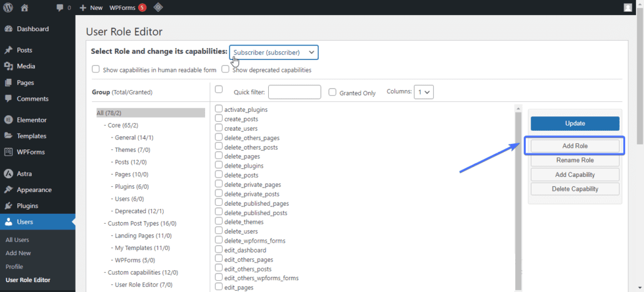This screenshot has width=644, height=292.
Task: Open the Columns dropdown
Action: (x=424, y=93)
